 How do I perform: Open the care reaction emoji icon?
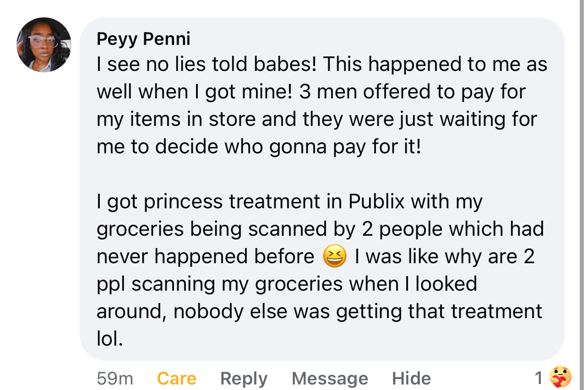click(x=560, y=378)
